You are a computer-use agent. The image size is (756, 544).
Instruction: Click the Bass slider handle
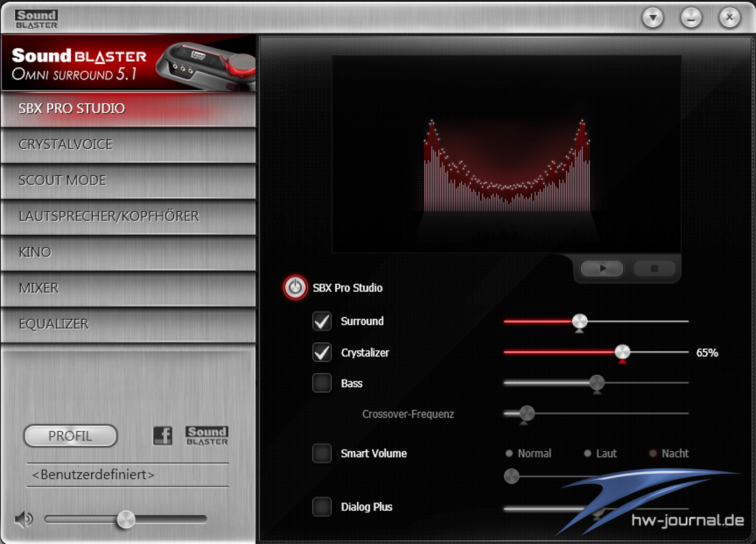click(x=597, y=383)
